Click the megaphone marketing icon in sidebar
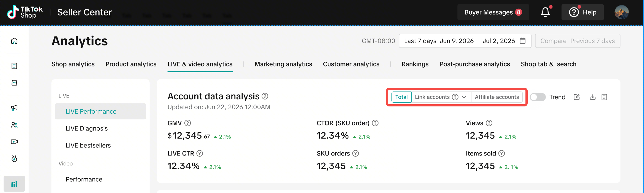The width and height of the screenshot is (644, 193). click(x=14, y=108)
